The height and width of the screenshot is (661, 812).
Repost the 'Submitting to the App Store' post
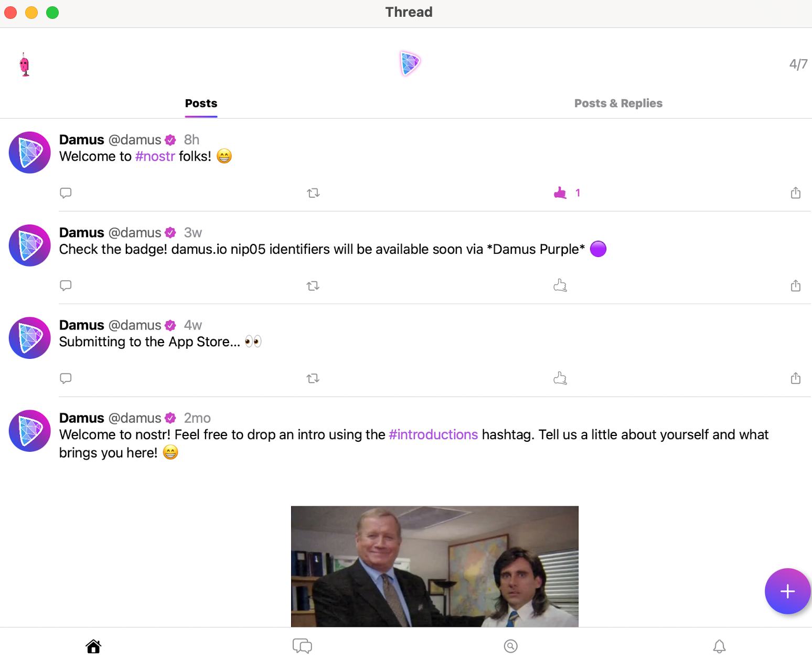313,378
